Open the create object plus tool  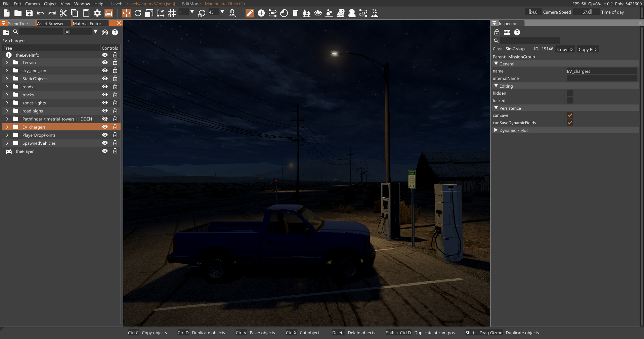(261, 13)
